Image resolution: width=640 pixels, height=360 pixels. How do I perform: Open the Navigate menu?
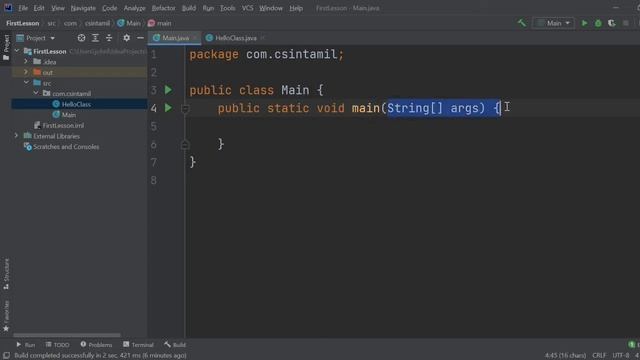tap(83, 8)
